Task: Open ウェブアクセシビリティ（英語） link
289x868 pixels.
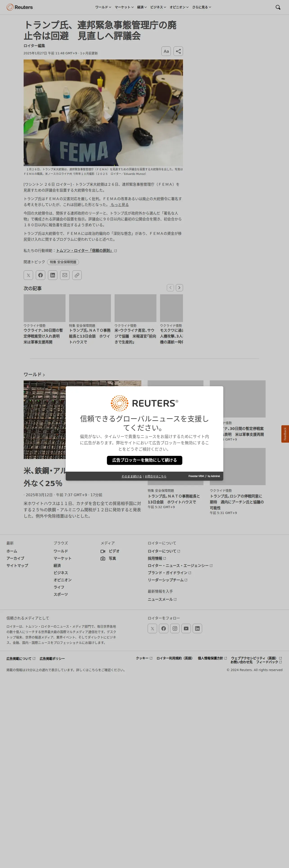Action: point(256,658)
